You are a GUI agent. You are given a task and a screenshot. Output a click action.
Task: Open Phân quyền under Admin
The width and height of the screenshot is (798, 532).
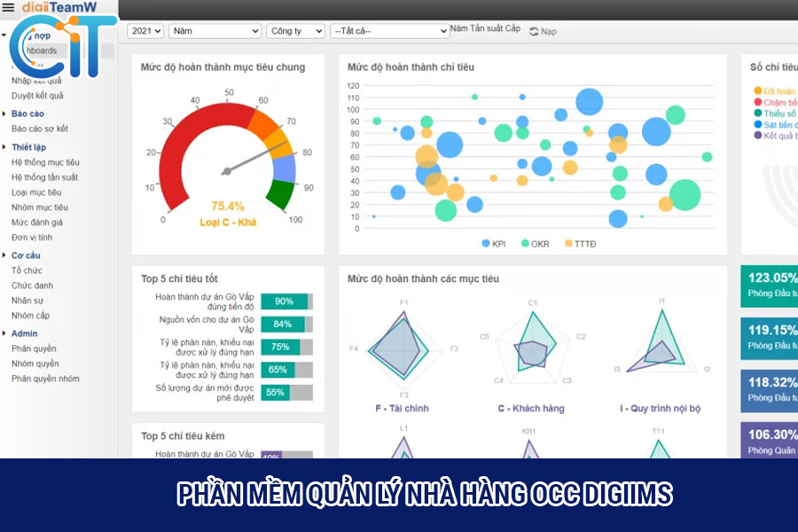point(34,348)
